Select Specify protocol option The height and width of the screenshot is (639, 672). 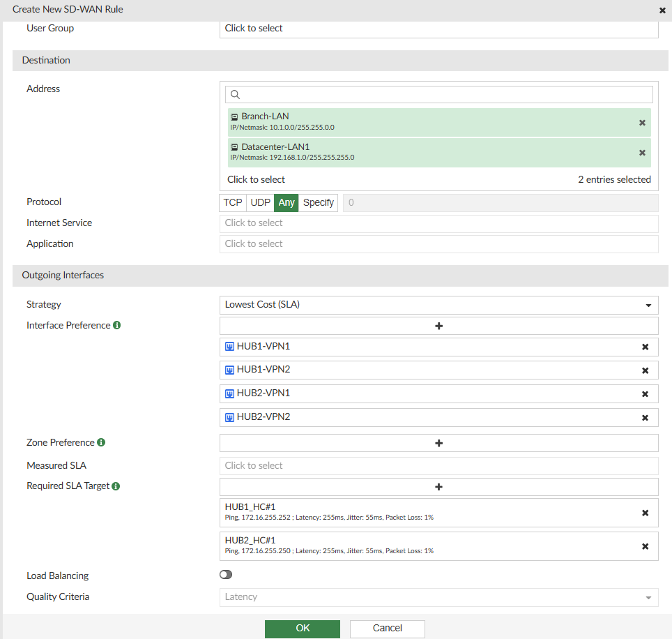(x=318, y=203)
